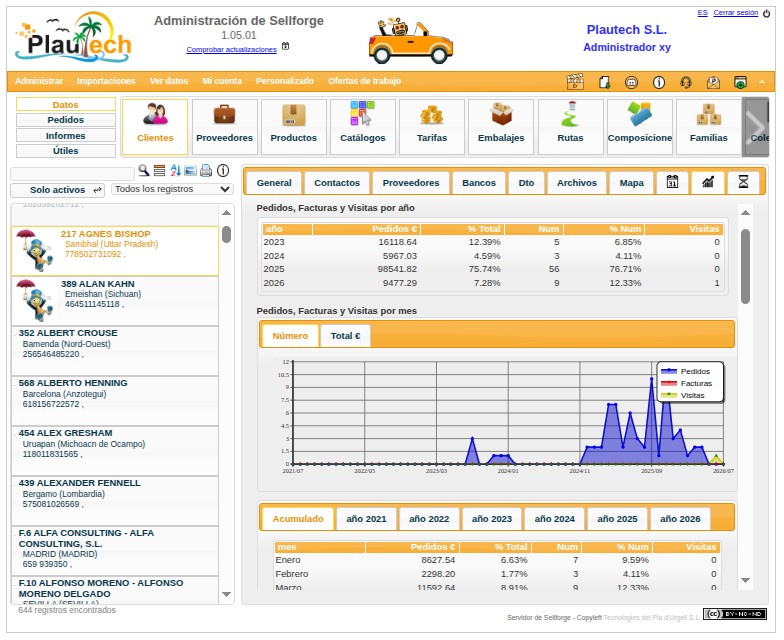Image resolution: width=784 pixels, height=640 pixels.
Task: Click Comprobar actualizaciones link
Action: (x=232, y=50)
